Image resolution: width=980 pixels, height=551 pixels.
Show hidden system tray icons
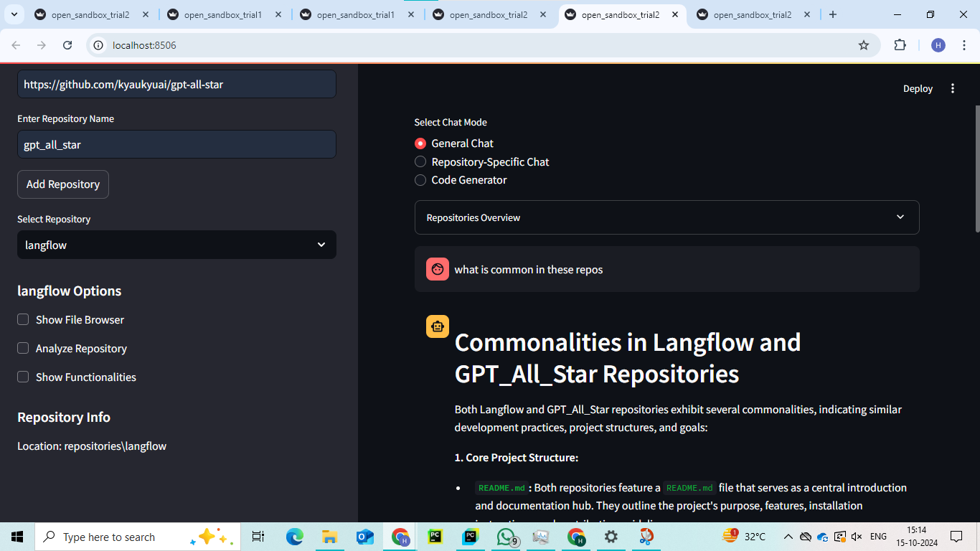[788, 537]
